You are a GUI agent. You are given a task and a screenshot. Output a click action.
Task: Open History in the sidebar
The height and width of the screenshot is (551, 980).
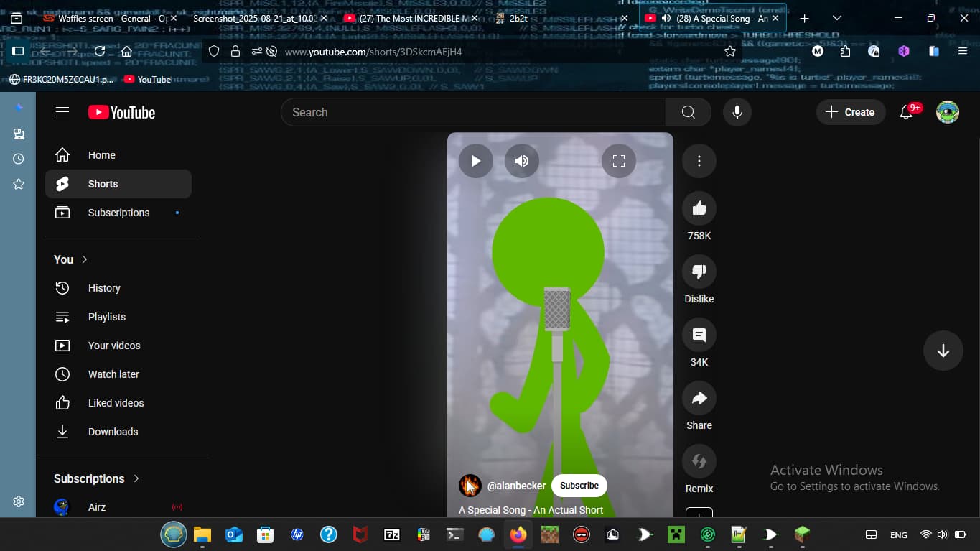click(x=104, y=288)
